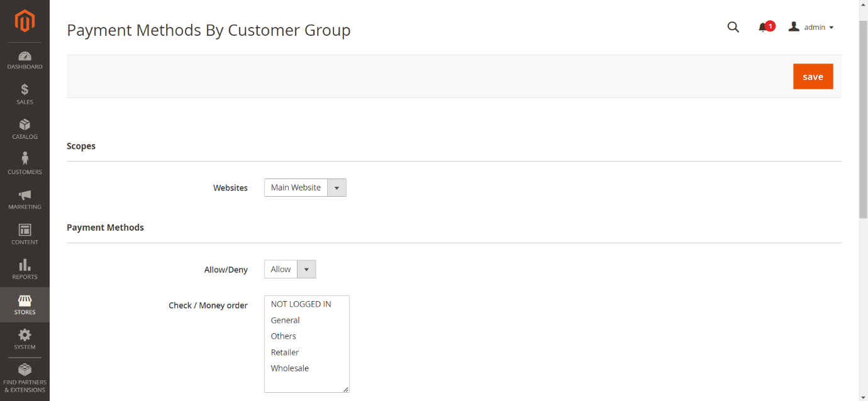The image size is (868, 401).
Task: Open the notifications bell icon
Action: pyautogui.click(x=764, y=27)
